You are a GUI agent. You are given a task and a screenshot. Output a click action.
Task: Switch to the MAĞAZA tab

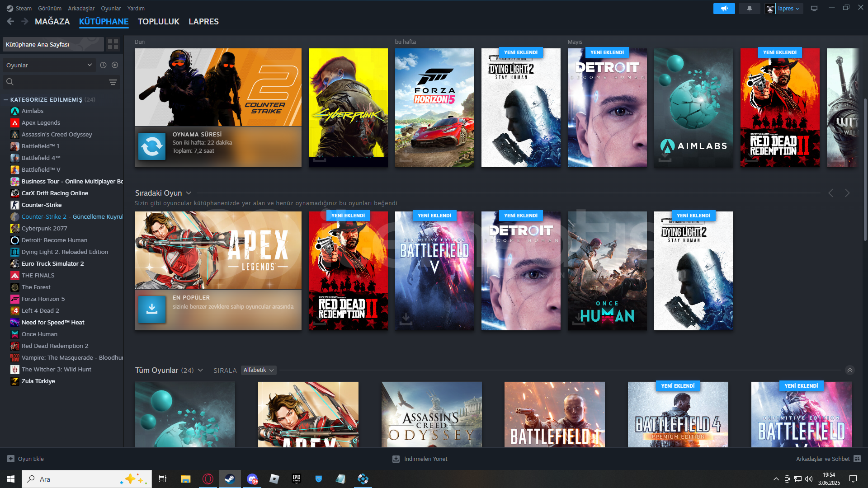(52, 21)
